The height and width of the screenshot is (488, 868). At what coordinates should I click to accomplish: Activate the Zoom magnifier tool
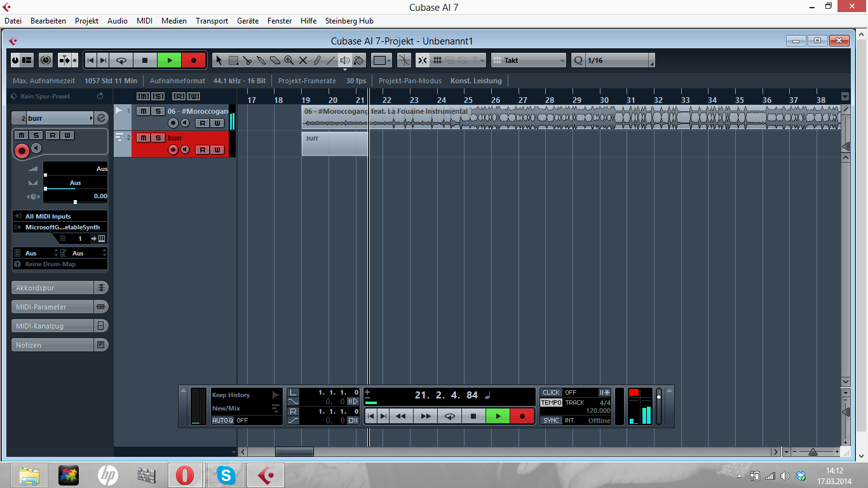289,60
